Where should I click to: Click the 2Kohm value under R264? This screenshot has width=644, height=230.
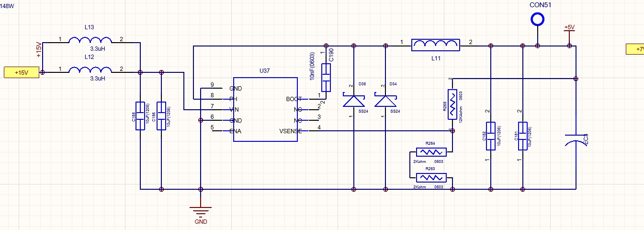point(419,161)
